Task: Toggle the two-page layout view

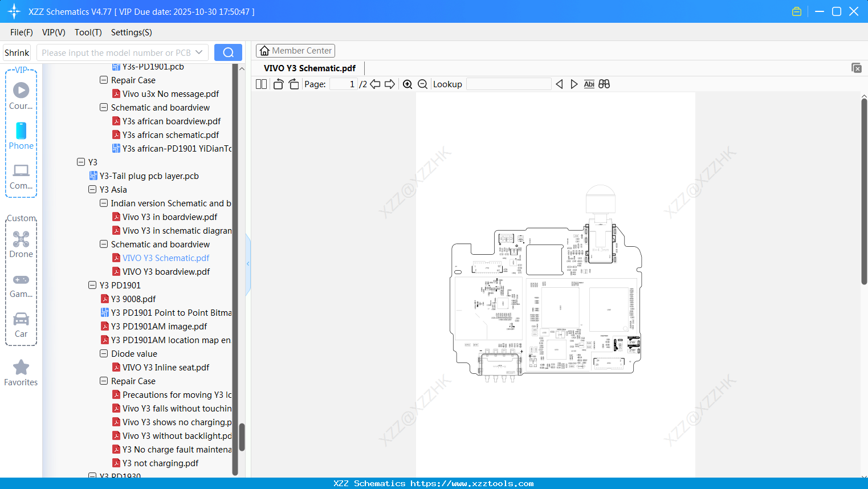Action: coord(260,84)
